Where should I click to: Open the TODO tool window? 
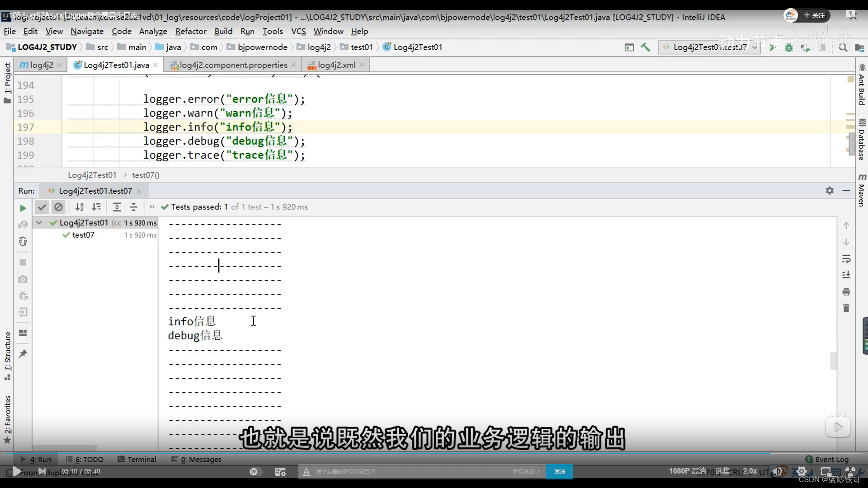click(x=85, y=459)
